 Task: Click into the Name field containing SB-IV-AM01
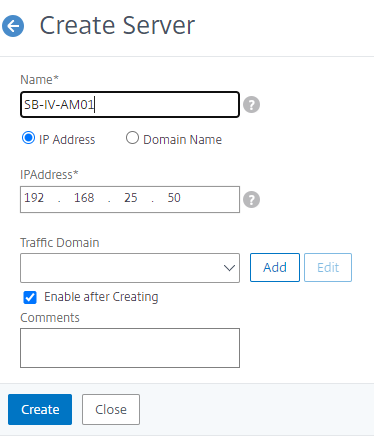[130, 105]
